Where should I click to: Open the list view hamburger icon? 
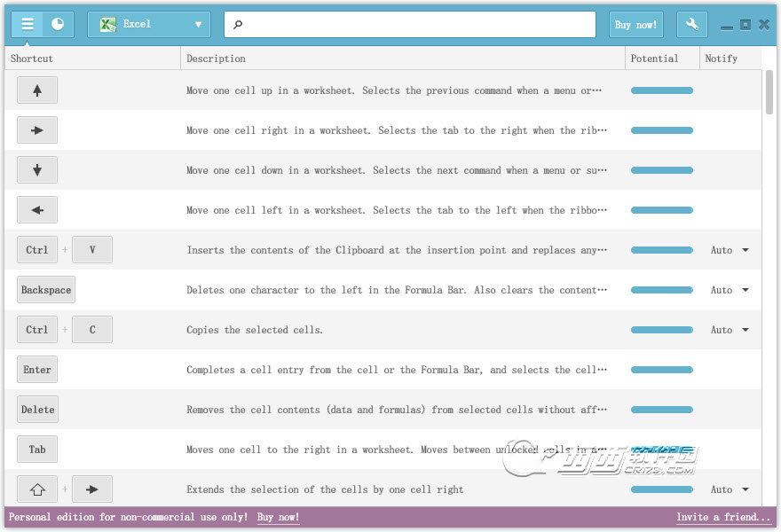(x=27, y=24)
